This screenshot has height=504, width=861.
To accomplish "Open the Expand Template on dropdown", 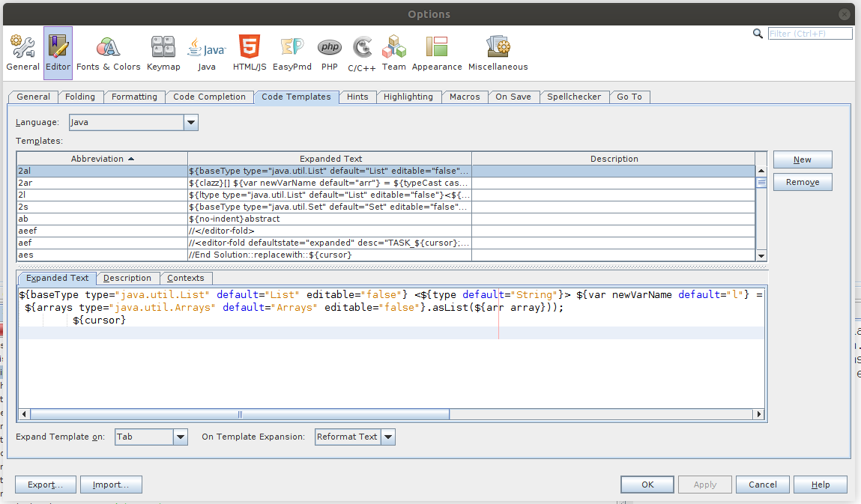I will (x=151, y=437).
